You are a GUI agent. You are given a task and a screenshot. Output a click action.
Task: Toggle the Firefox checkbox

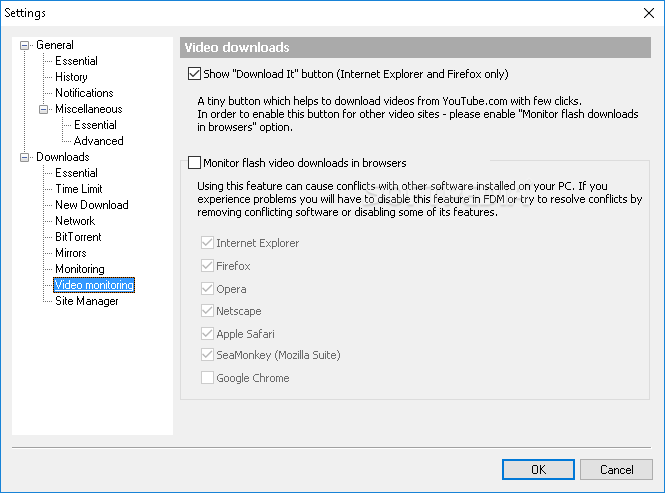pyautogui.click(x=207, y=266)
